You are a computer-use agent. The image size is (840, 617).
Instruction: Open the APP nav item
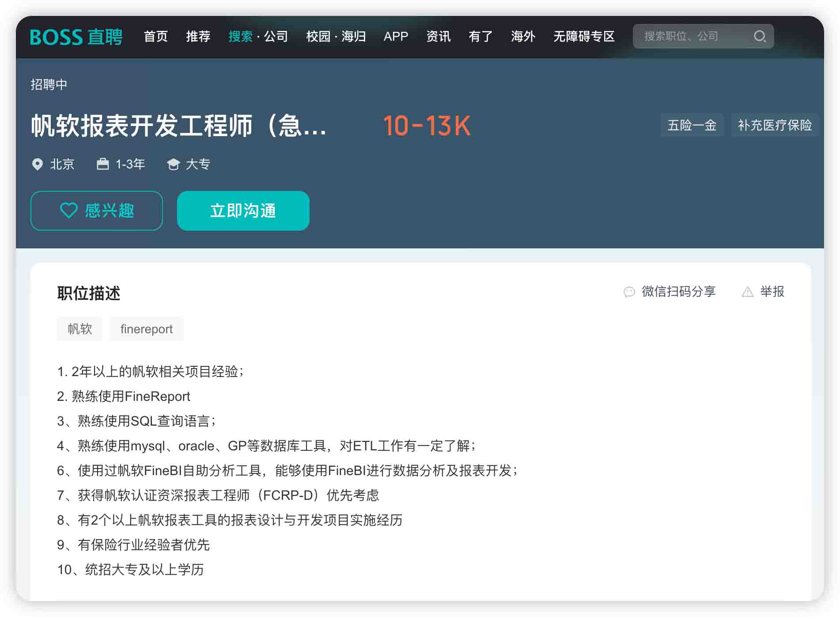tap(396, 36)
